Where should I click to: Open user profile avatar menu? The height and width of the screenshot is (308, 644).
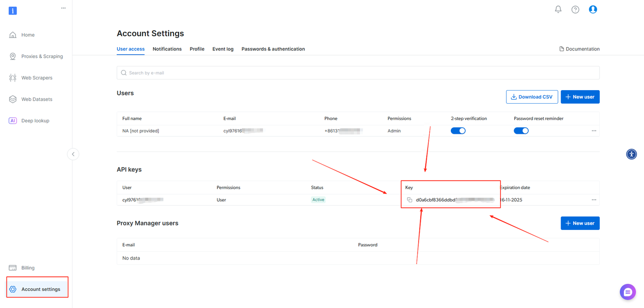(x=593, y=10)
